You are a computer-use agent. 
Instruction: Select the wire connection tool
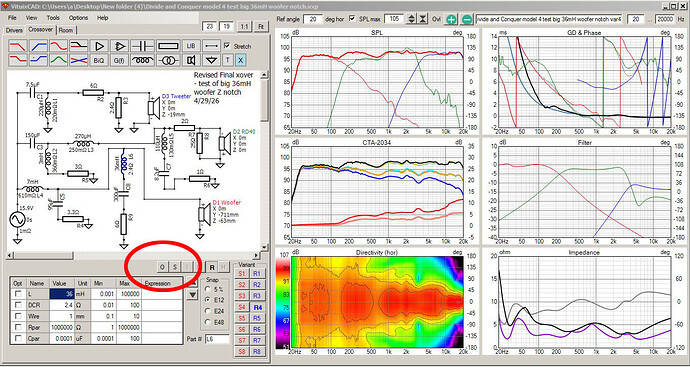pos(212,46)
